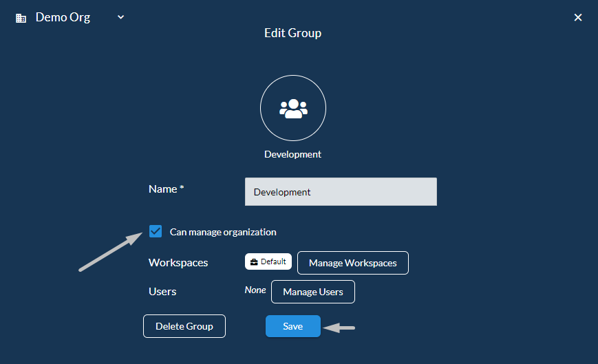Click the None users value
598x364 pixels.
pos(255,290)
